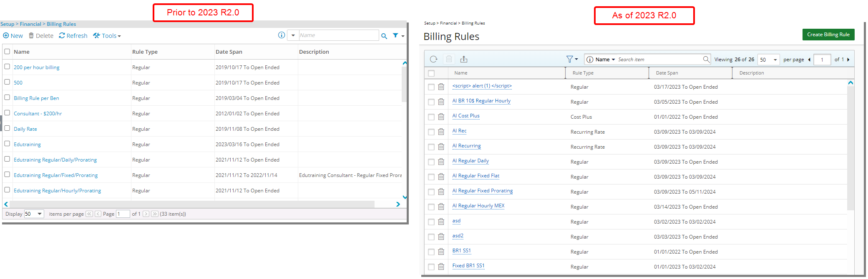Open the Display 50 items dropdown in old view
This screenshot has height=279, width=868.
point(34,214)
